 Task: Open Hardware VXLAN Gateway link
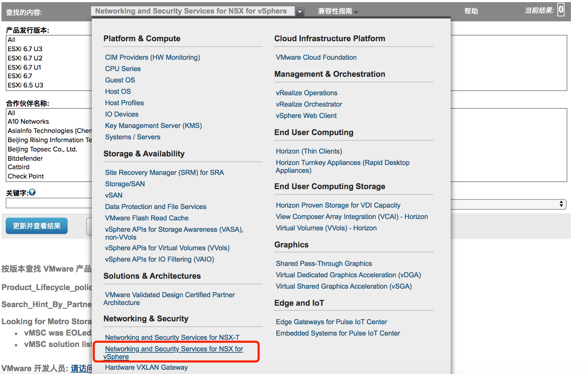point(146,367)
